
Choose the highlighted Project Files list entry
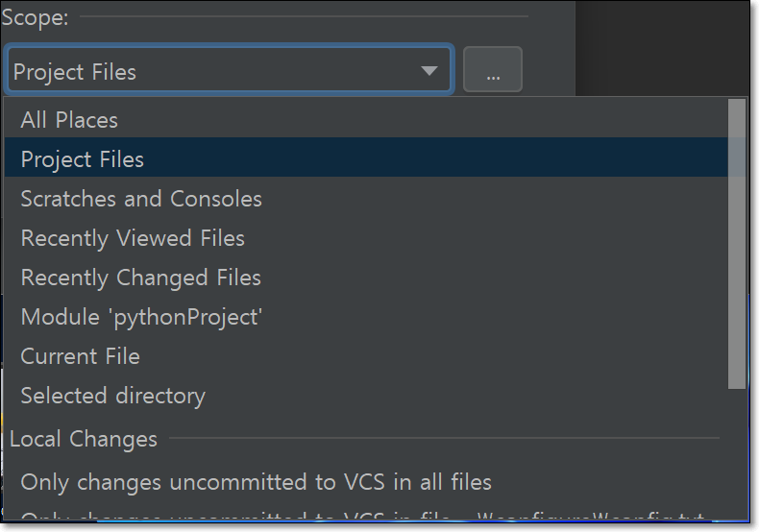pos(365,157)
